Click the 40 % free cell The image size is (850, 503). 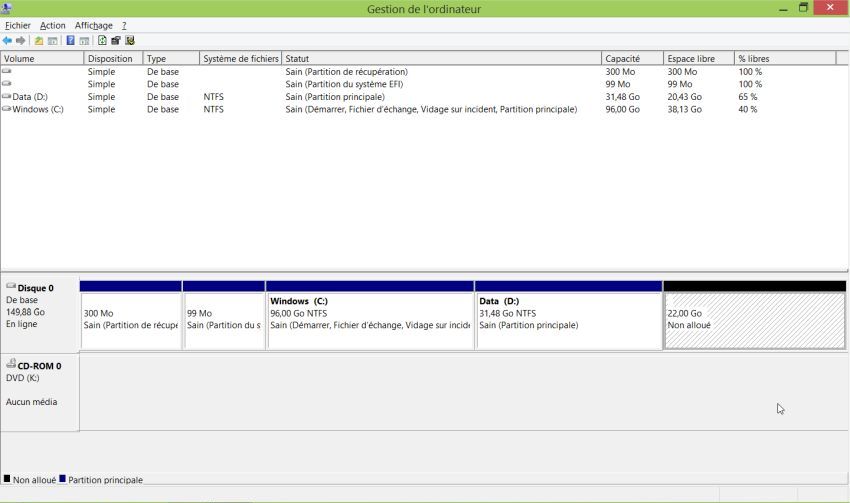click(748, 109)
